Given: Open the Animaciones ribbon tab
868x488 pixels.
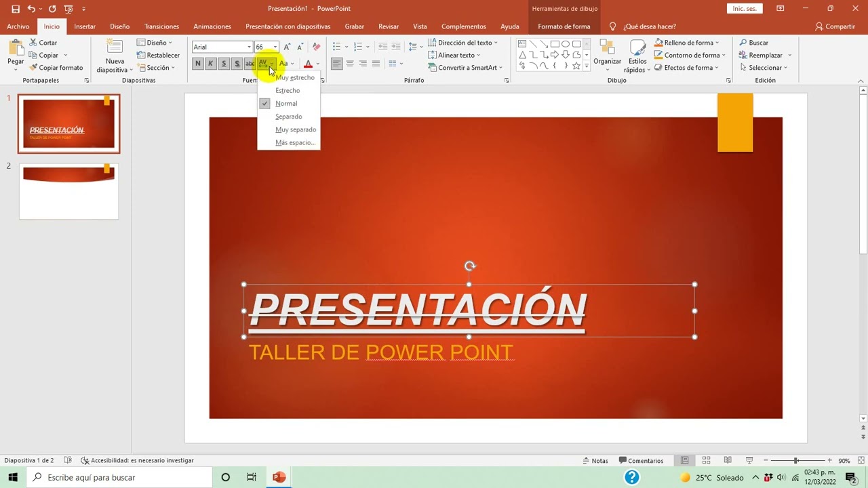Looking at the screenshot, I should coord(212,26).
